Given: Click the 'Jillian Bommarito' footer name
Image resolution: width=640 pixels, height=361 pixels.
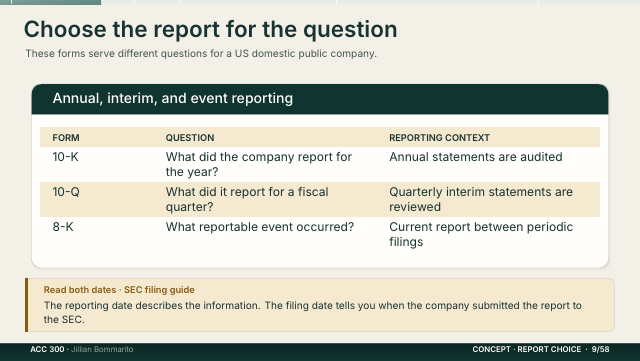Looking at the screenshot, I should click(x=102, y=350).
